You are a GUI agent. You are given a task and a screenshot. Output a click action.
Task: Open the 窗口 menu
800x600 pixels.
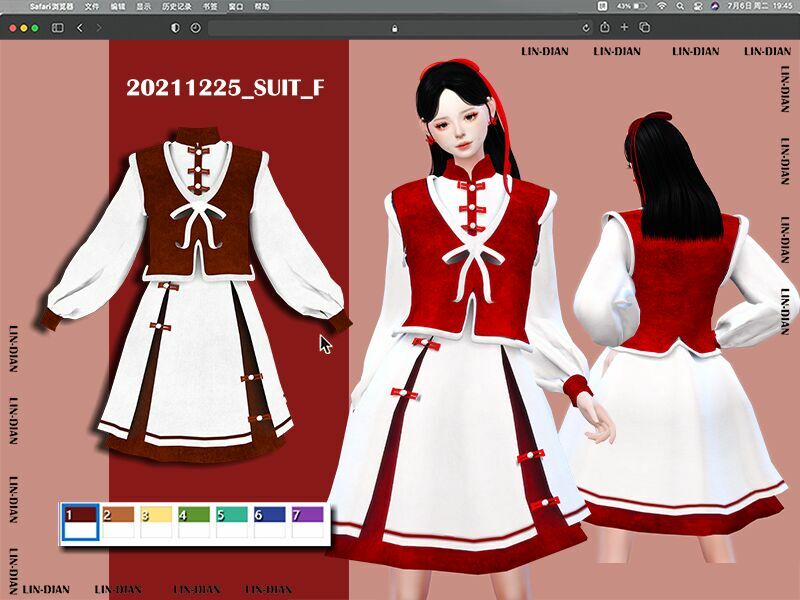pos(236,7)
